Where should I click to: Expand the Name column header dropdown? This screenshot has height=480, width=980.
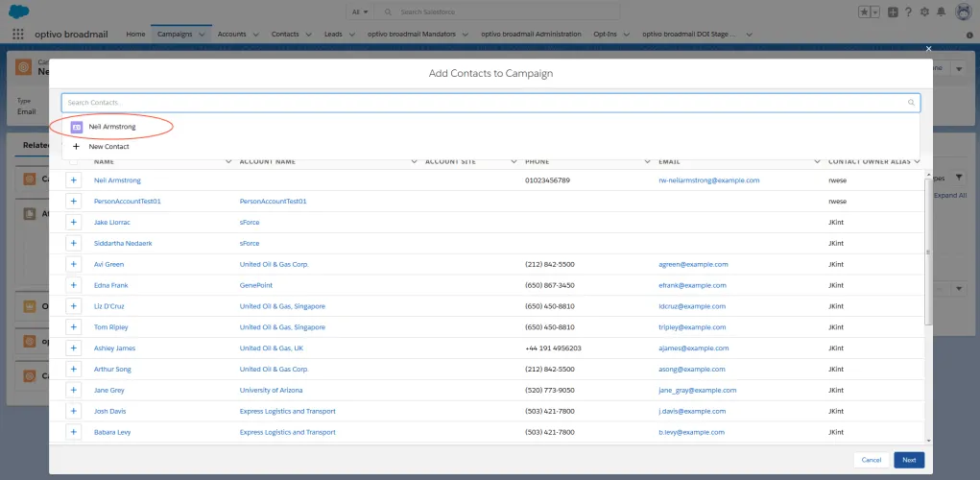point(228,161)
